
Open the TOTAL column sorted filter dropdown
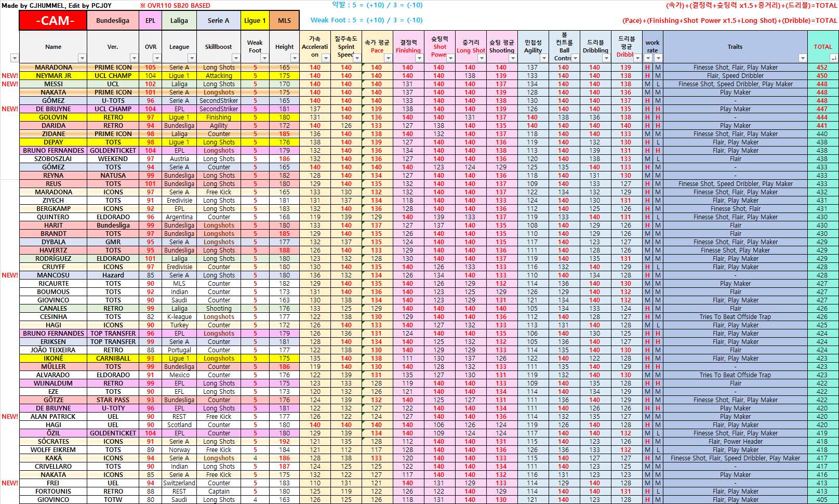[834, 58]
